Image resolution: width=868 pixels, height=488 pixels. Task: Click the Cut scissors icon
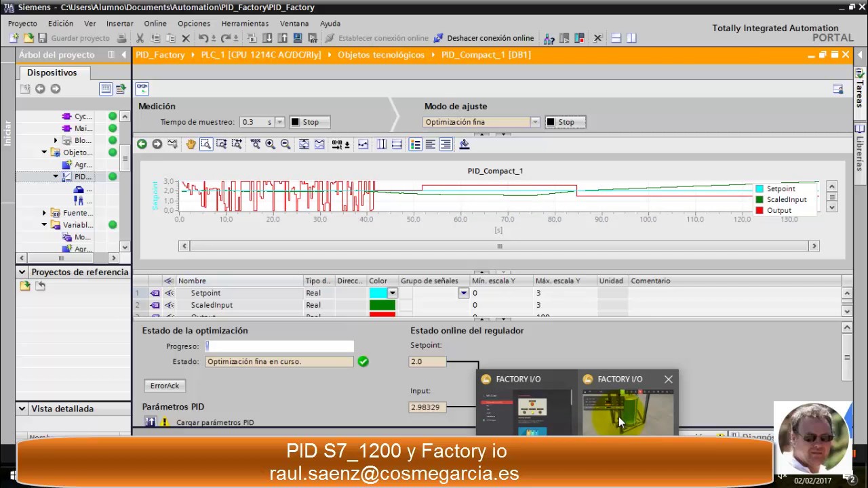pos(140,38)
